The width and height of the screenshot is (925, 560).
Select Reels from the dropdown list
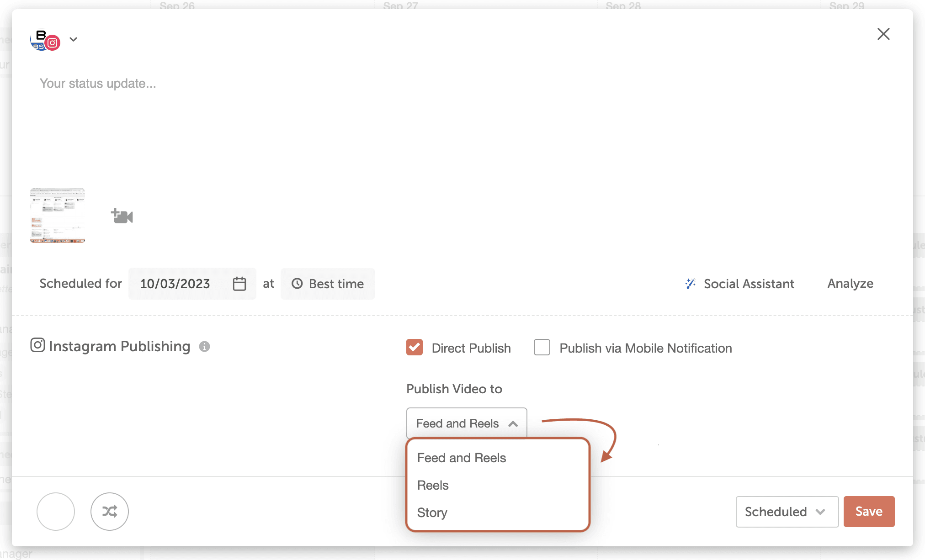[x=433, y=485]
